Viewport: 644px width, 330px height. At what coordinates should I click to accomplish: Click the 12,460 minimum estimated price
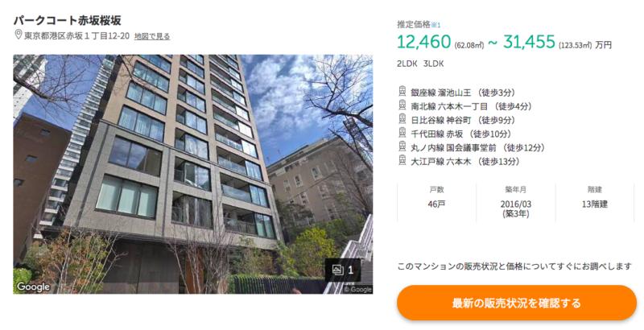point(424,42)
